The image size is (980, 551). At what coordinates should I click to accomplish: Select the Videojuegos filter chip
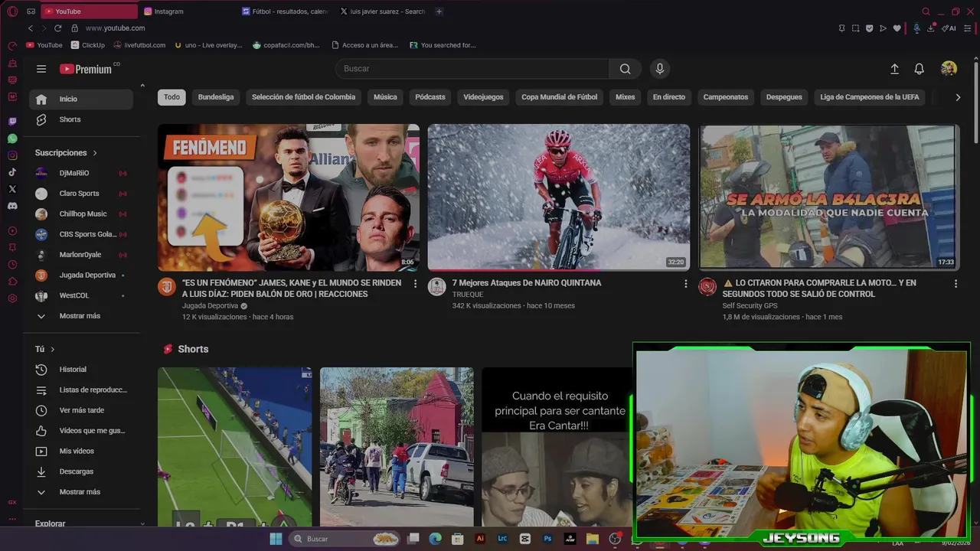[483, 97]
